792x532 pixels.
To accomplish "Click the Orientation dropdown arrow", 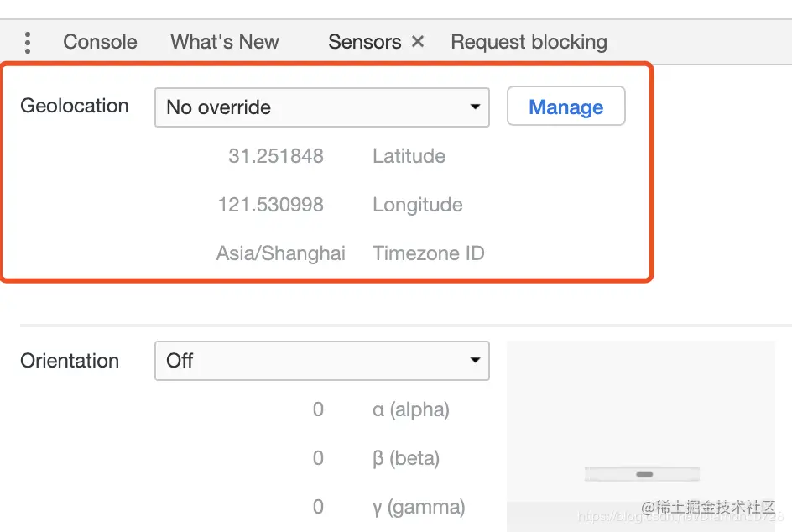I will coord(475,360).
